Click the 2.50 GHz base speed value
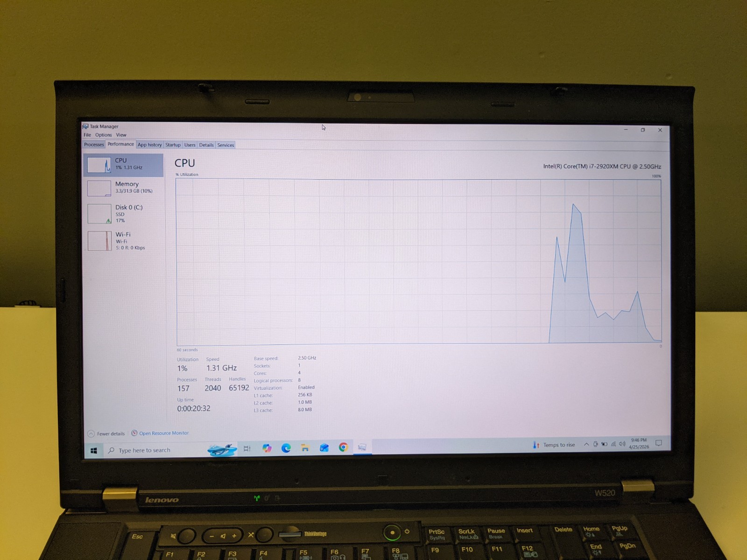Image resolution: width=747 pixels, height=560 pixels. (x=307, y=358)
